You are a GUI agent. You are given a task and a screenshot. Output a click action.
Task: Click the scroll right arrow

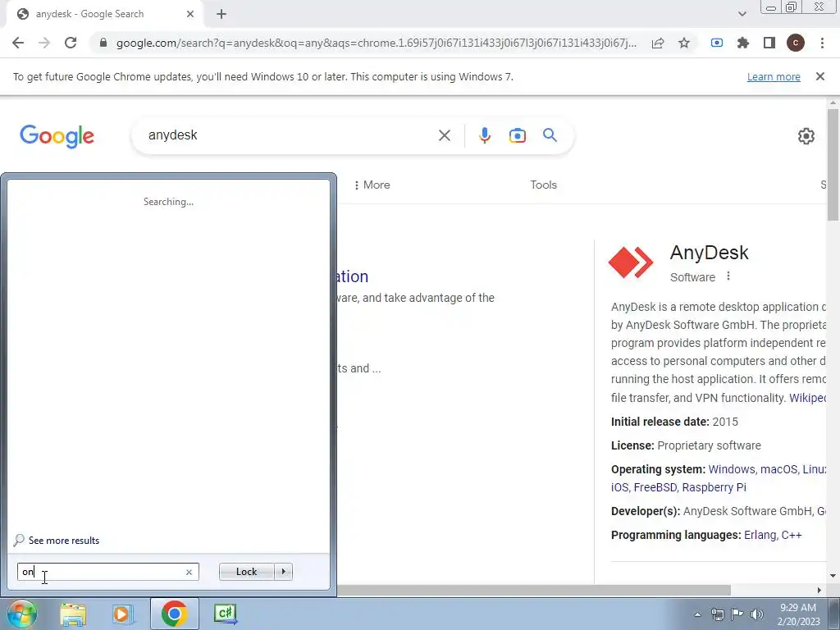819,590
